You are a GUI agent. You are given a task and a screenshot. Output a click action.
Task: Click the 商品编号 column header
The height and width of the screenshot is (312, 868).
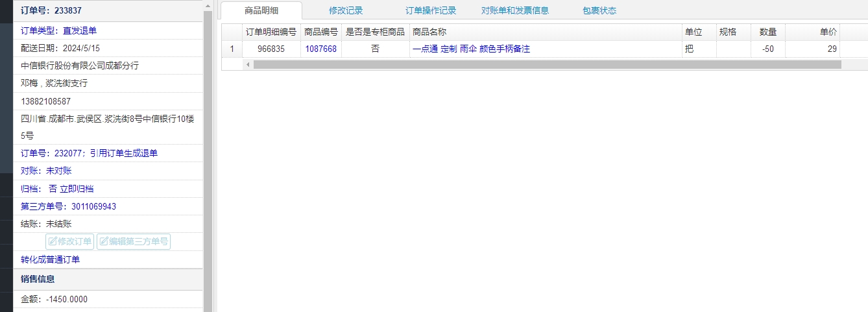[321, 32]
